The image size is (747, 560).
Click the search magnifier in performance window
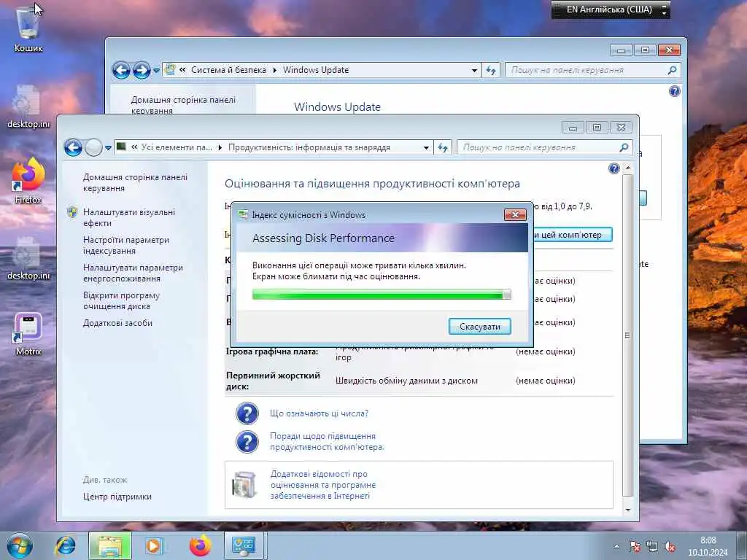624,147
